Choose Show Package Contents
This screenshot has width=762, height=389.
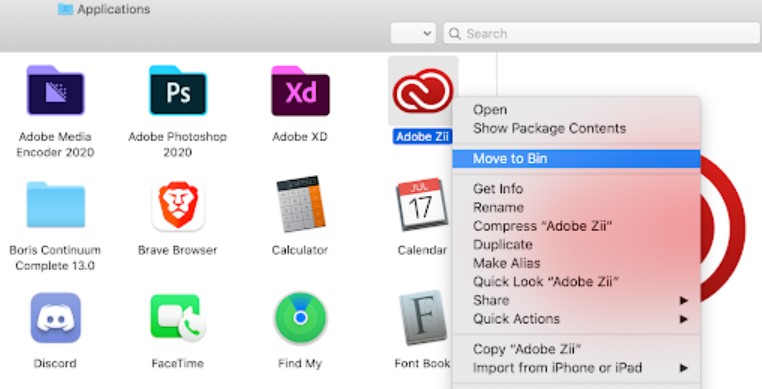pos(576,128)
